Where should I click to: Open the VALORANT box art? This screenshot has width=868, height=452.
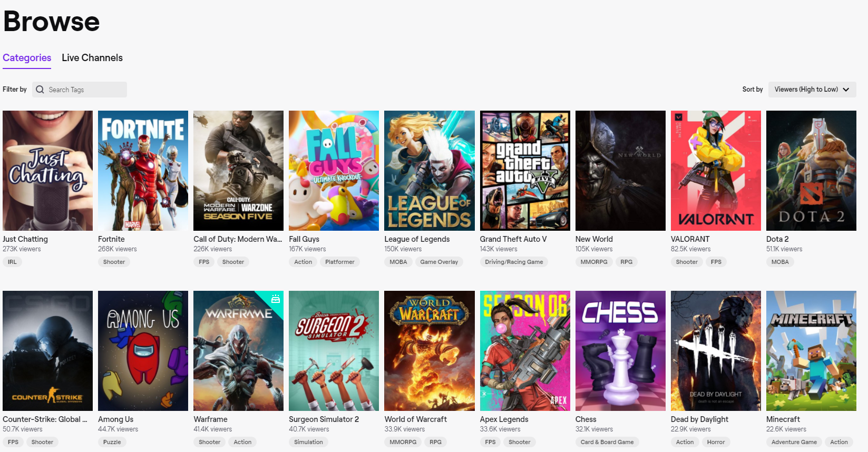pyautogui.click(x=716, y=171)
